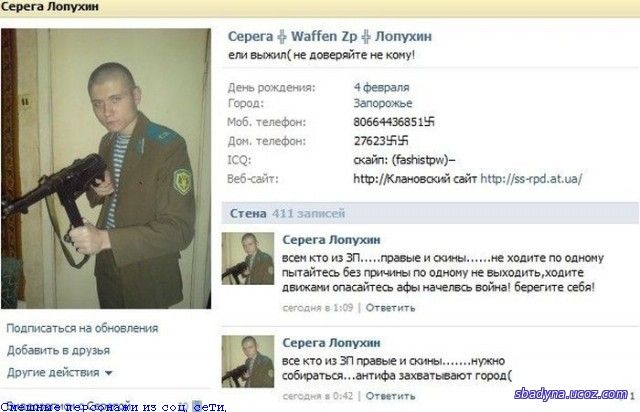Image resolution: width=640 pixels, height=412 pixels.
Task: Open the '411 записей' wall count
Action: click(309, 213)
